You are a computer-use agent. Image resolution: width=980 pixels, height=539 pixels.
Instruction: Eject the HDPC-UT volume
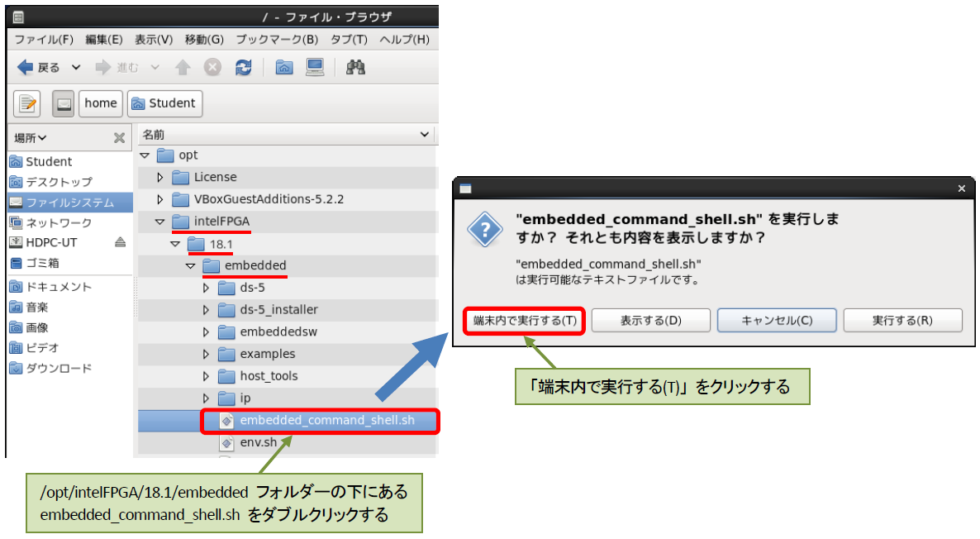pyautogui.click(x=120, y=242)
